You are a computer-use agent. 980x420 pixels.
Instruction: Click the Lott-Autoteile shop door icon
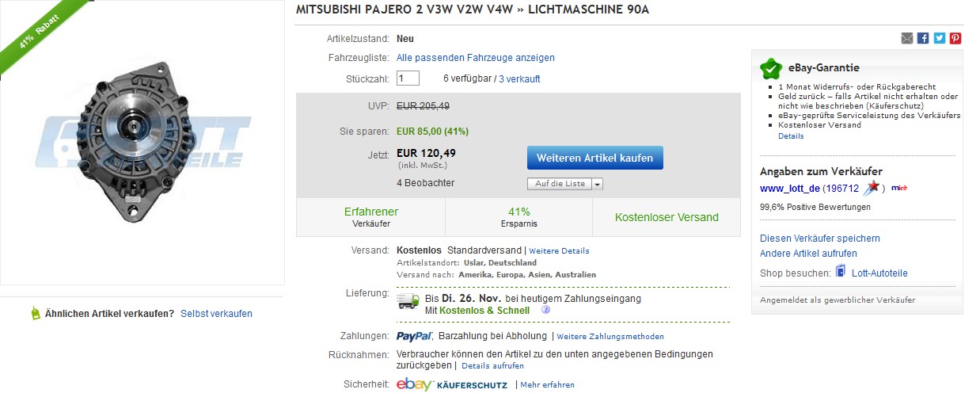tap(841, 272)
